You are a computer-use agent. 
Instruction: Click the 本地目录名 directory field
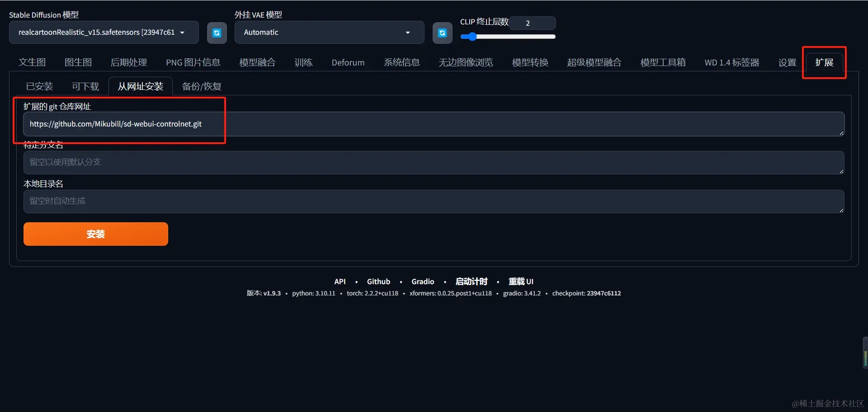[x=434, y=201]
